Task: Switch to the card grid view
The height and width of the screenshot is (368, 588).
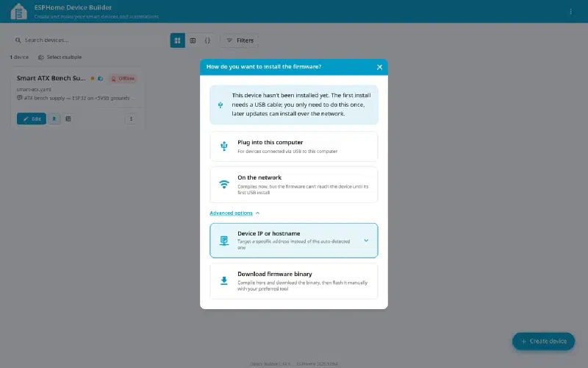Action: click(178, 40)
